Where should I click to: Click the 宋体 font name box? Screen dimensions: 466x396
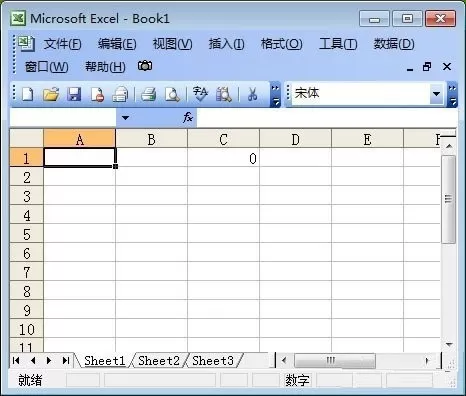pyautogui.click(x=360, y=94)
